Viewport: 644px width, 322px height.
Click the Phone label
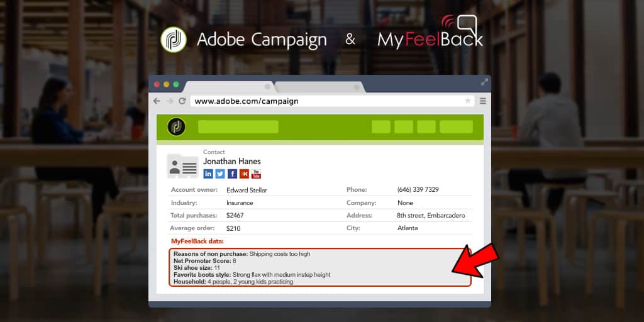coord(357,190)
